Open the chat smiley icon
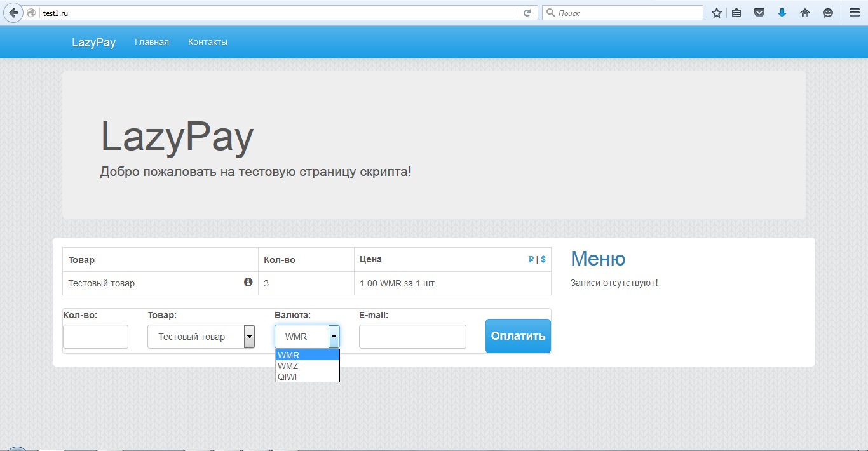 [x=828, y=13]
